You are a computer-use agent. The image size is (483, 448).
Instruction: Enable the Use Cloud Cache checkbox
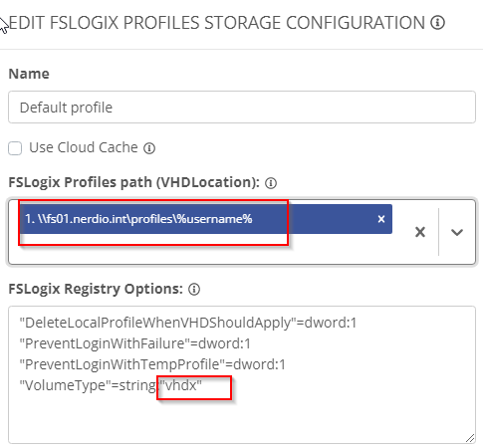(x=15, y=148)
